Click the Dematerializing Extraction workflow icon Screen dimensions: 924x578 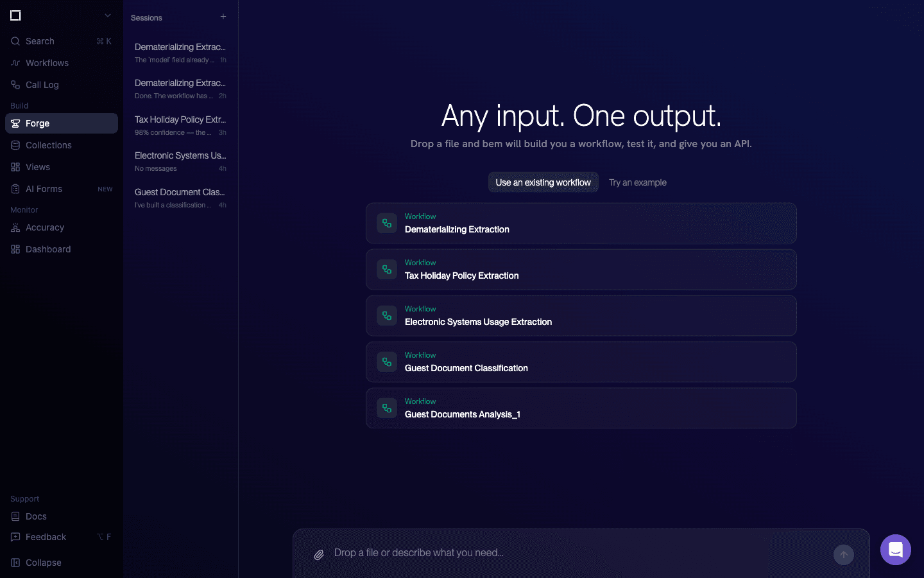pos(387,223)
